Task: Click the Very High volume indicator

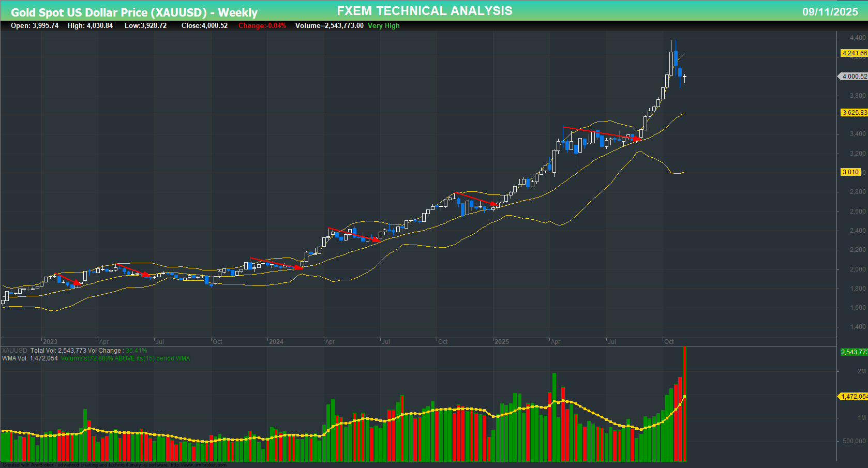Action: pyautogui.click(x=383, y=25)
